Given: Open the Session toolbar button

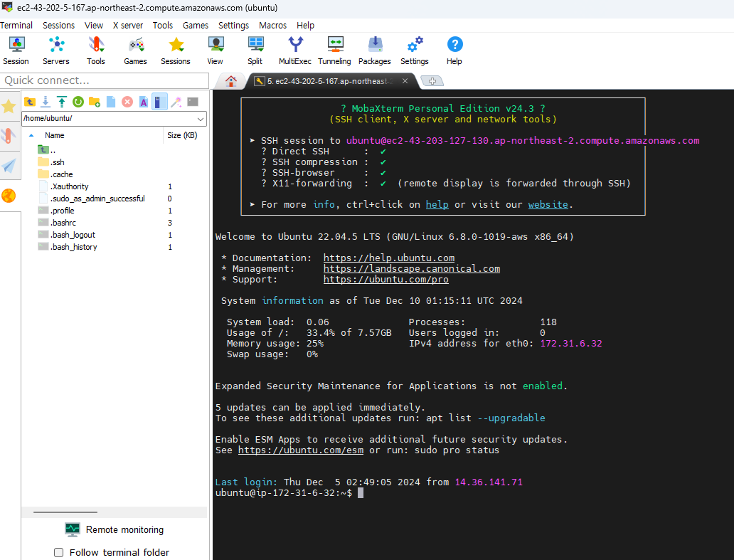Looking at the screenshot, I should 16,51.
